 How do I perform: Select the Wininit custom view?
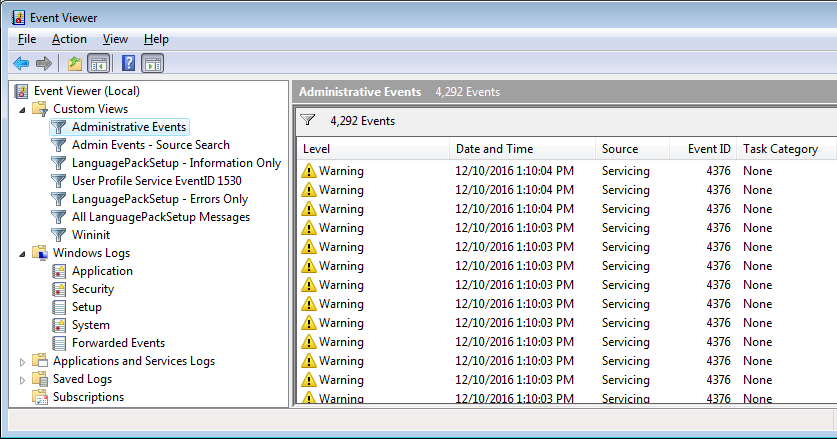pos(91,235)
